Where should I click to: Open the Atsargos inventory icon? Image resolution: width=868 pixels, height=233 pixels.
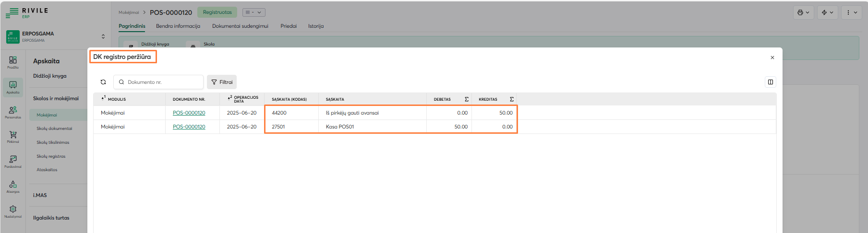tap(13, 186)
